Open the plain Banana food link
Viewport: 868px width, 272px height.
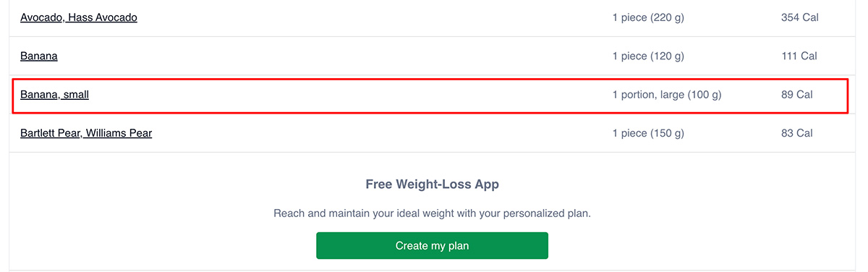pos(39,56)
